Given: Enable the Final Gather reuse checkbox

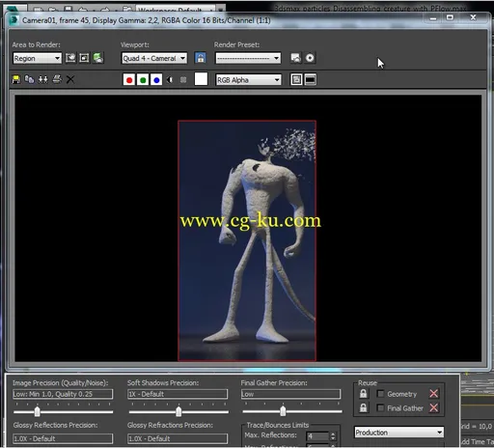Looking at the screenshot, I should click(x=380, y=408).
